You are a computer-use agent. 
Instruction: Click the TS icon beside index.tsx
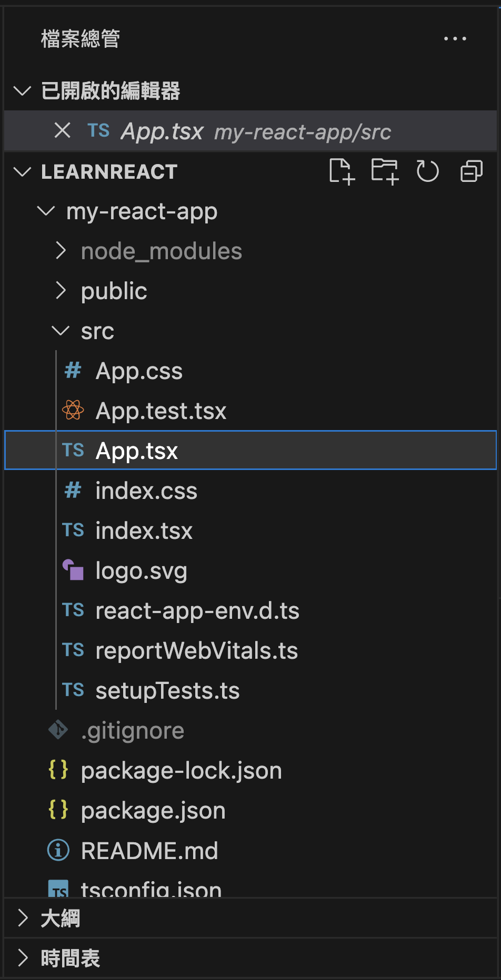pyautogui.click(x=73, y=530)
